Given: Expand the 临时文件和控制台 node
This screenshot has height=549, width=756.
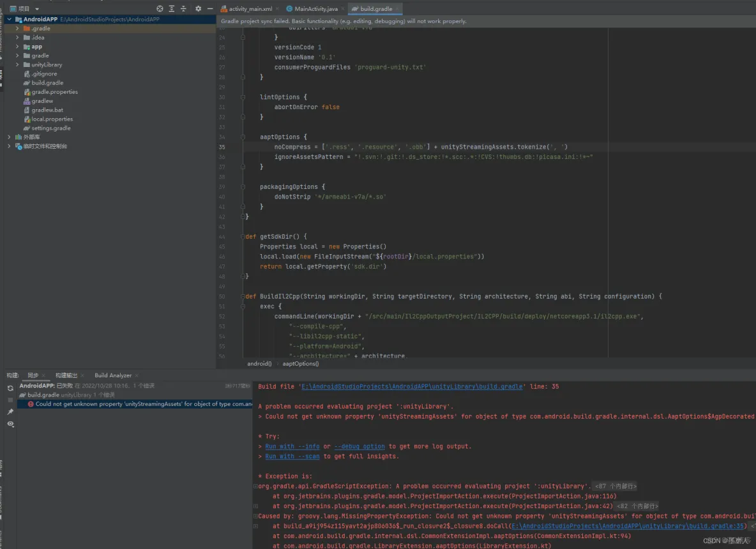Looking at the screenshot, I should (x=9, y=146).
